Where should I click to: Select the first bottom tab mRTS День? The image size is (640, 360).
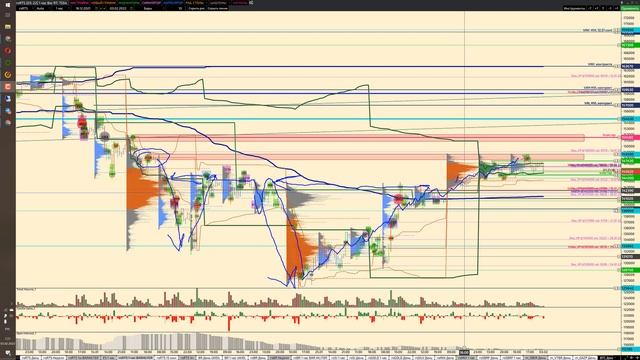coord(30,358)
